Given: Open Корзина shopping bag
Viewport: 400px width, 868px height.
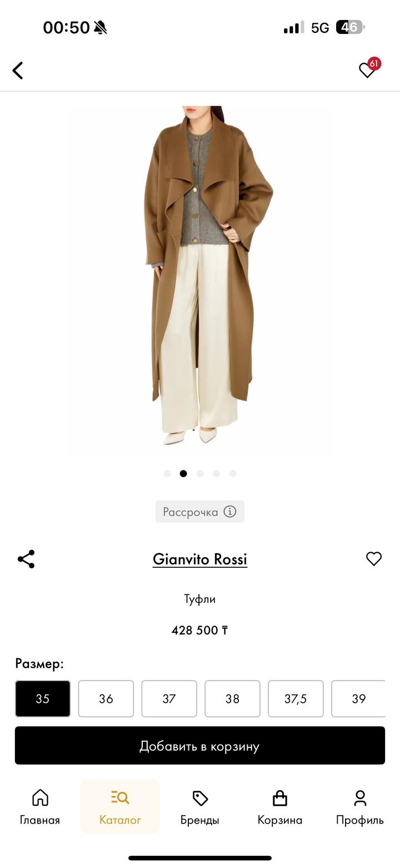Looking at the screenshot, I should click(280, 807).
